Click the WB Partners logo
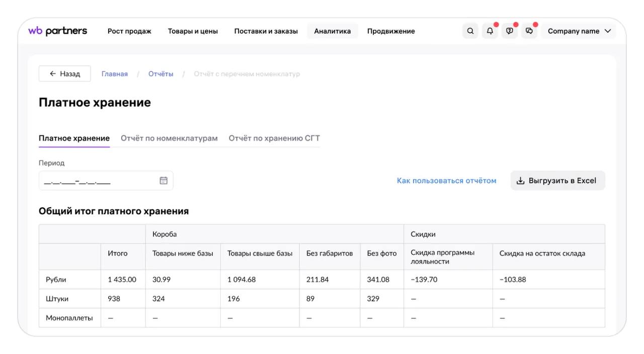Viewport: 644px width, 354px height. point(57,31)
